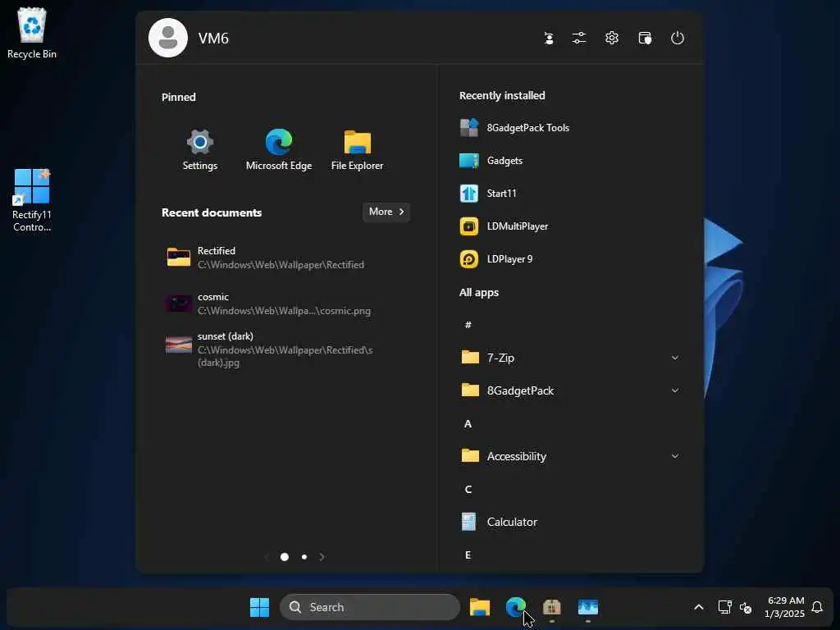
Task: Open the Recycle Bin on the desktop
Action: coord(32,33)
